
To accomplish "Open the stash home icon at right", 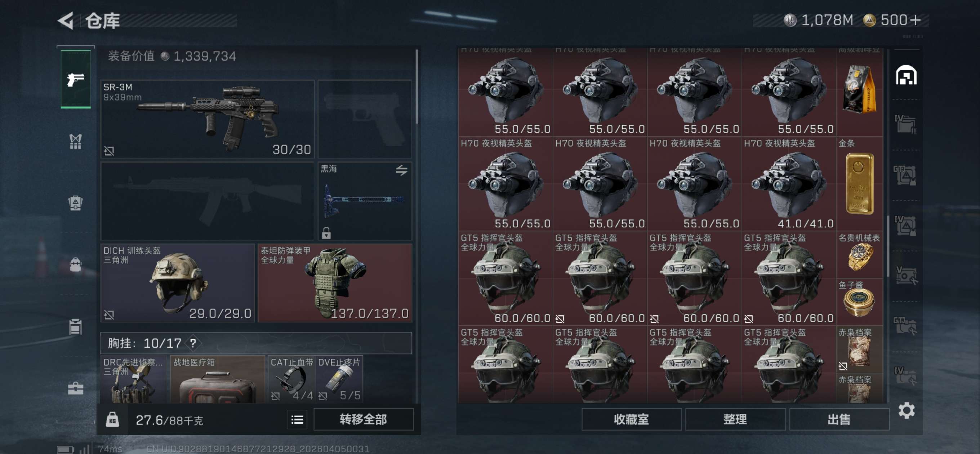I will click(x=906, y=75).
